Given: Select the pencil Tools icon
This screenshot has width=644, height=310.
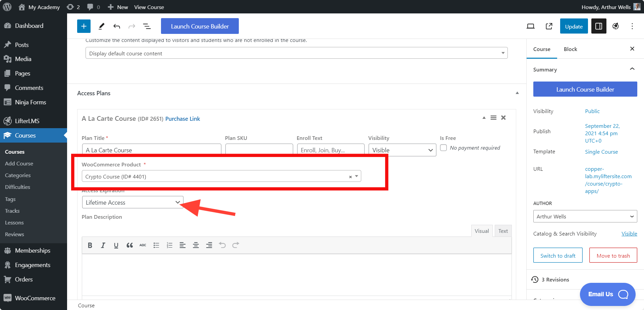Looking at the screenshot, I should point(101,26).
